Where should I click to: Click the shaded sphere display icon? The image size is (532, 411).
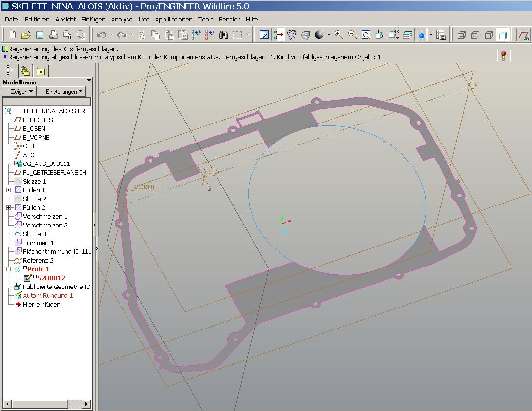tap(319, 35)
